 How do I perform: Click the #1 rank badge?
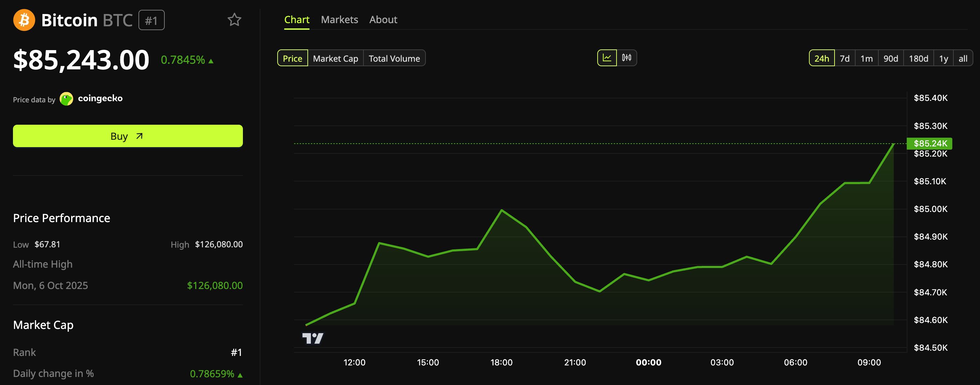pos(151,20)
